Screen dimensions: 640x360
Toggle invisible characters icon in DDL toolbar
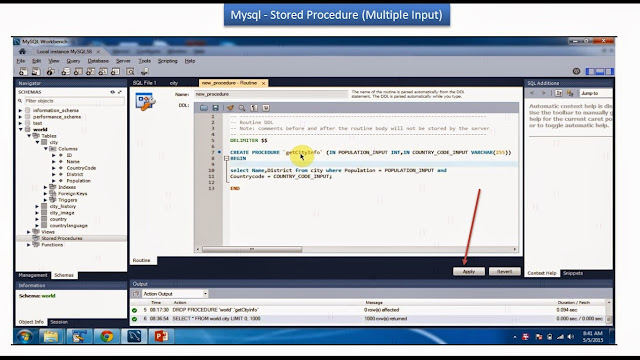(254, 108)
